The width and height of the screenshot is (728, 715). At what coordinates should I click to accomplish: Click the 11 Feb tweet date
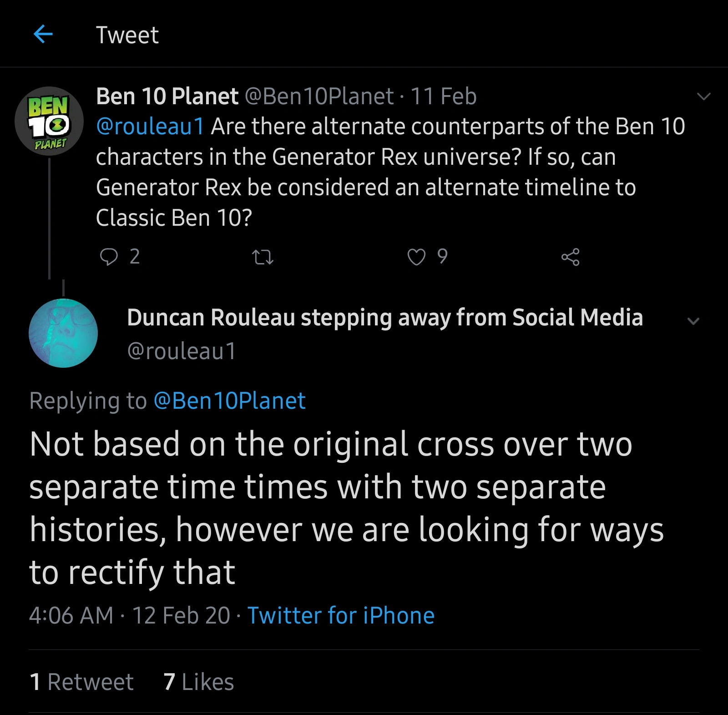coord(443,96)
